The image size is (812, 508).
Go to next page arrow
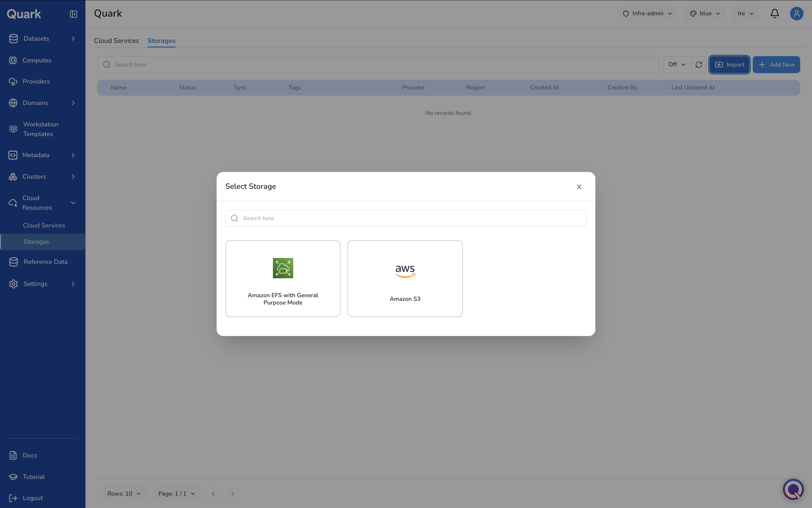click(x=233, y=494)
